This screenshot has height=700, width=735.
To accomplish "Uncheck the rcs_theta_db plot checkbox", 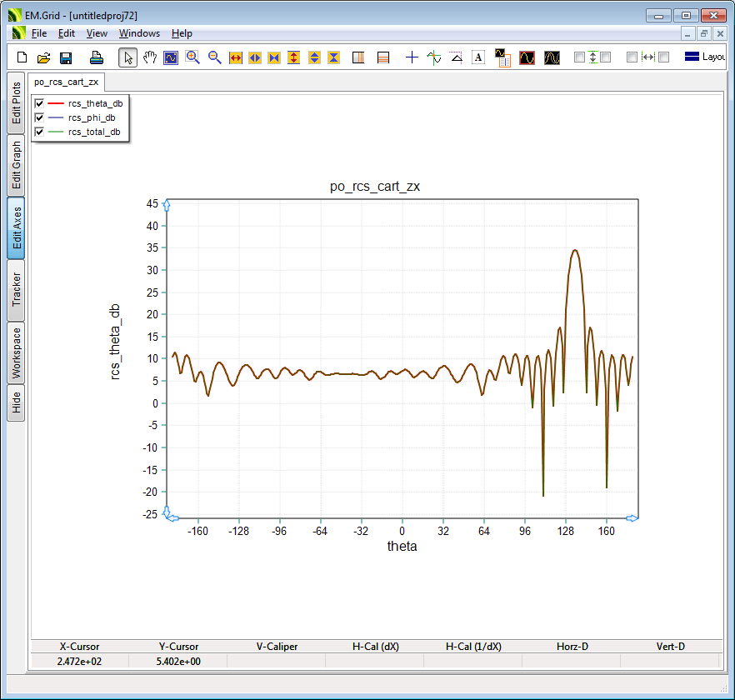I will pyautogui.click(x=39, y=103).
